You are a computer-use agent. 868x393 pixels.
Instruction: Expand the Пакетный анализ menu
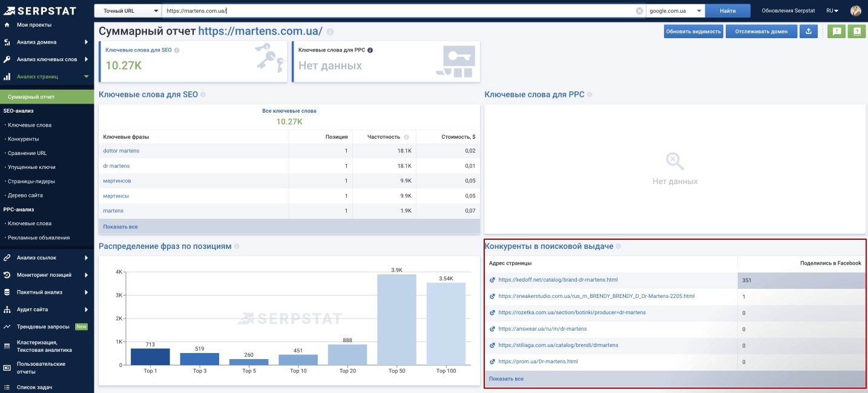click(x=87, y=292)
